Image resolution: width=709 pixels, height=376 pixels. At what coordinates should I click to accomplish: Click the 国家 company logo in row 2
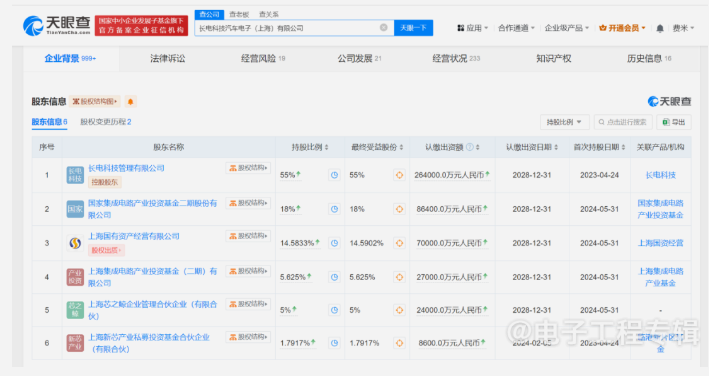point(75,209)
